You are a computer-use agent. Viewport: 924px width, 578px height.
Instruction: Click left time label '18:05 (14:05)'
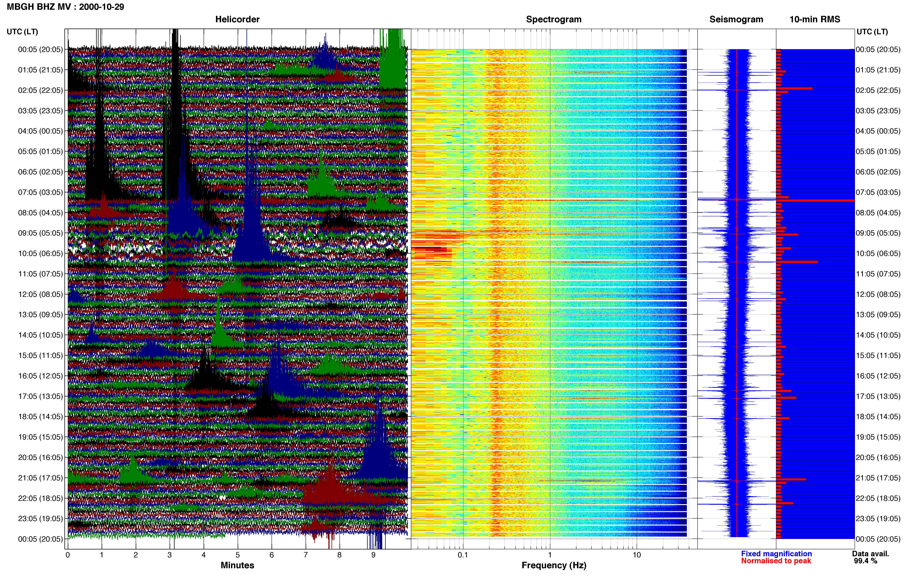[41, 416]
